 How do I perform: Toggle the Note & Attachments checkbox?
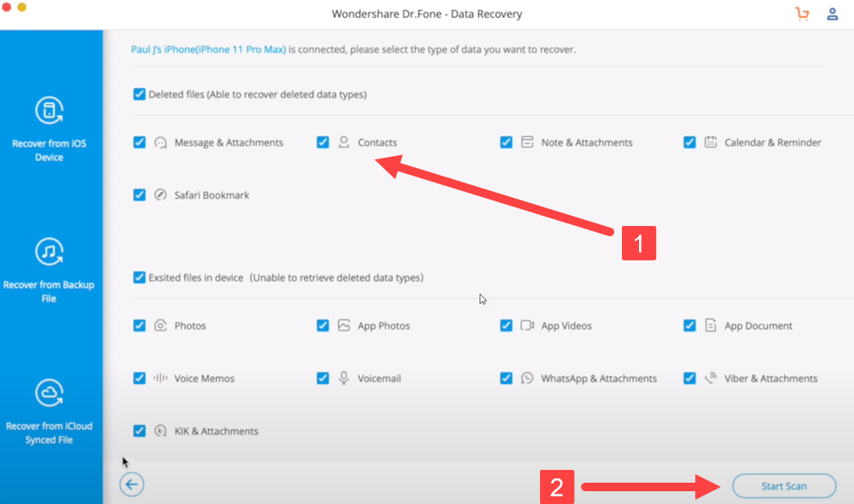click(x=507, y=142)
